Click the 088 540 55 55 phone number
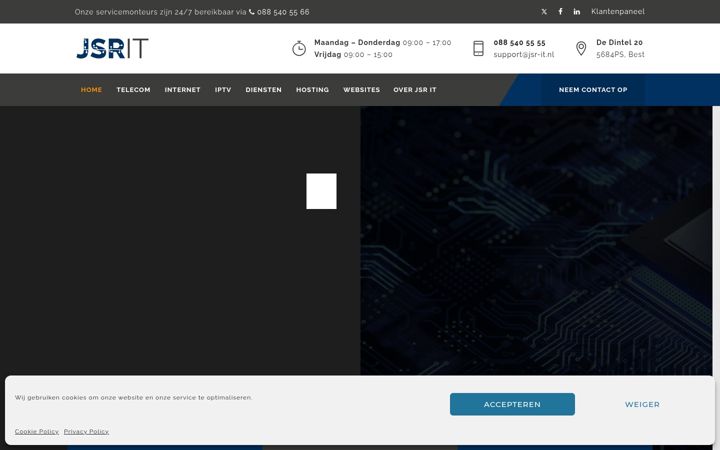 click(519, 42)
